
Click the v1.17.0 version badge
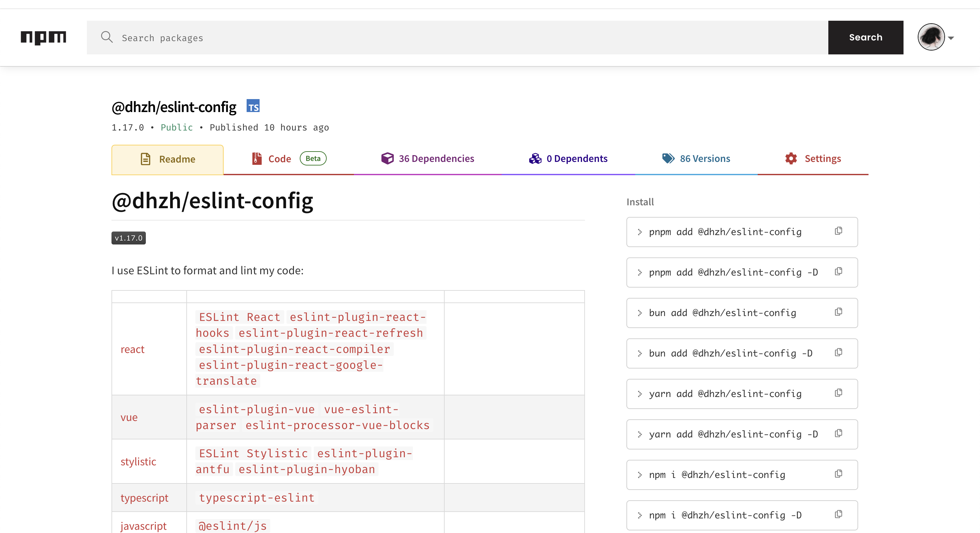[x=129, y=238]
